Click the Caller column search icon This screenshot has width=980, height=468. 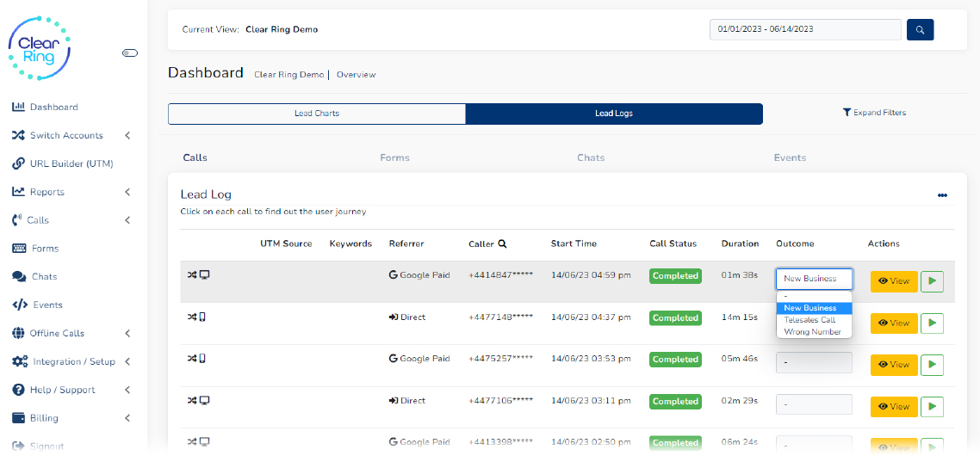(502, 243)
